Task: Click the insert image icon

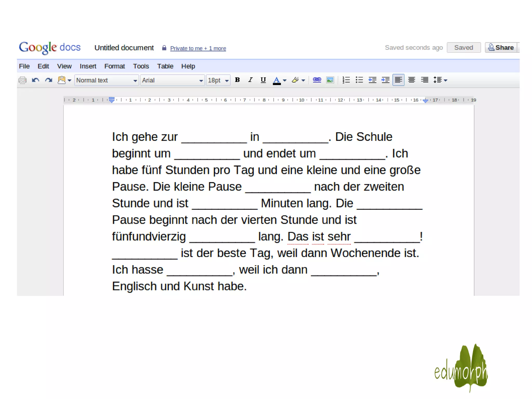Action: pyautogui.click(x=330, y=80)
